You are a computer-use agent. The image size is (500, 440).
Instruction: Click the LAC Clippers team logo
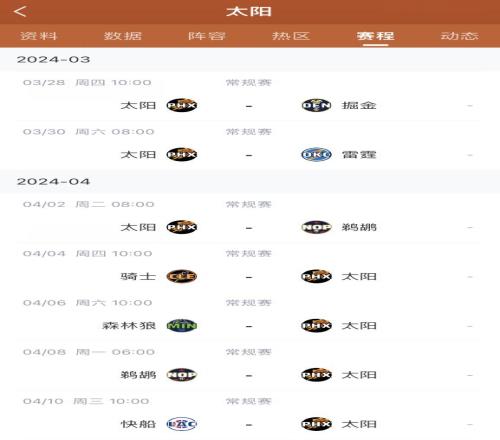tap(182, 424)
